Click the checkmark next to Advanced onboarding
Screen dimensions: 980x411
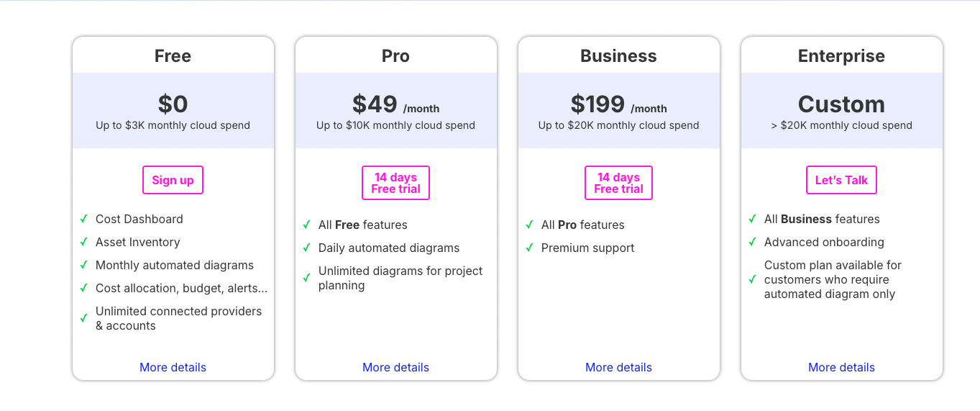[x=753, y=242]
